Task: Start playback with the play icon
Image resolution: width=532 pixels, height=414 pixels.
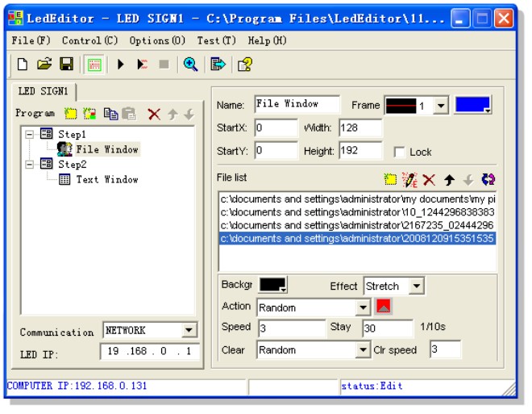Action: (x=120, y=65)
